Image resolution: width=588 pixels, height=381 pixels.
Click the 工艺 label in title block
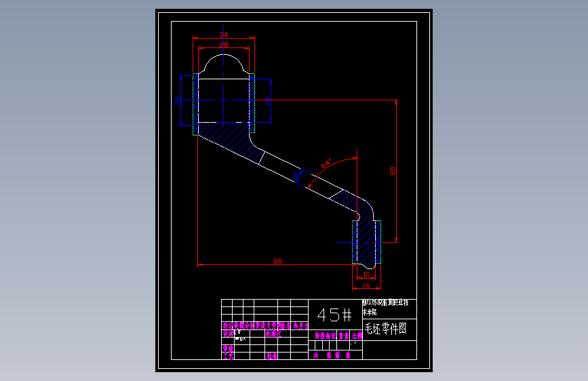click(x=228, y=356)
